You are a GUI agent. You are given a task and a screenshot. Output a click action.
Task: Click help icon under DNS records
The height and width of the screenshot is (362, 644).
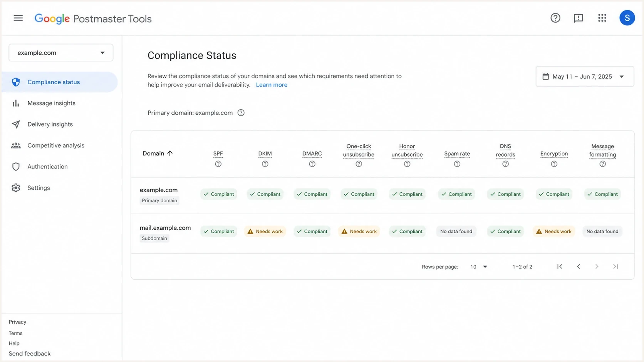click(x=505, y=164)
